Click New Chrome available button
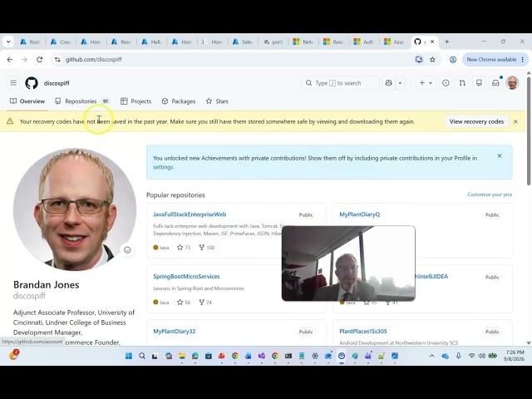The image size is (532, 399). coord(495,59)
